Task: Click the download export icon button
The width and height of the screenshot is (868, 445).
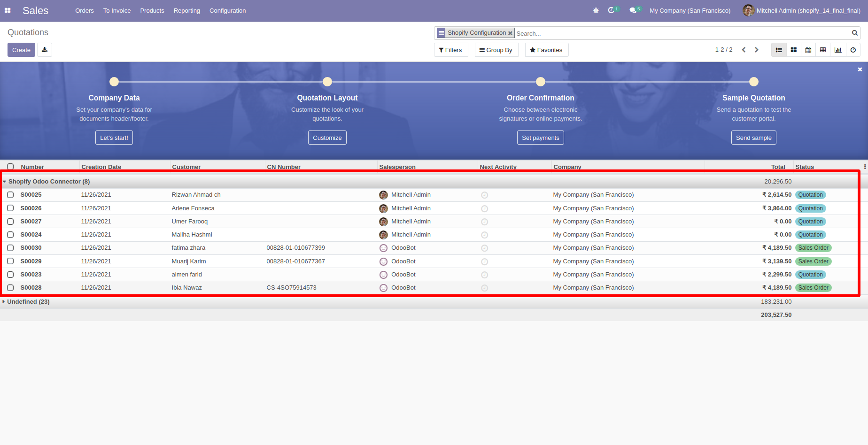Action: coord(45,50)
